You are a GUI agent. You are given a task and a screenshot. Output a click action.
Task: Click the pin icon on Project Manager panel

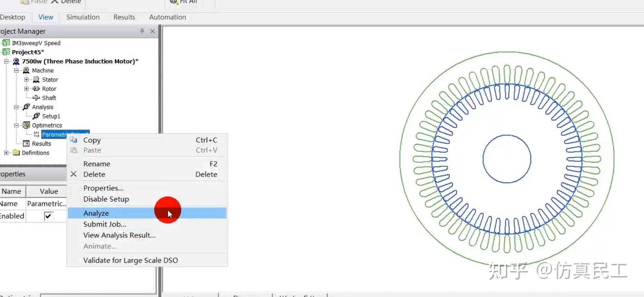pyautogui.click(x=142, y=31)
